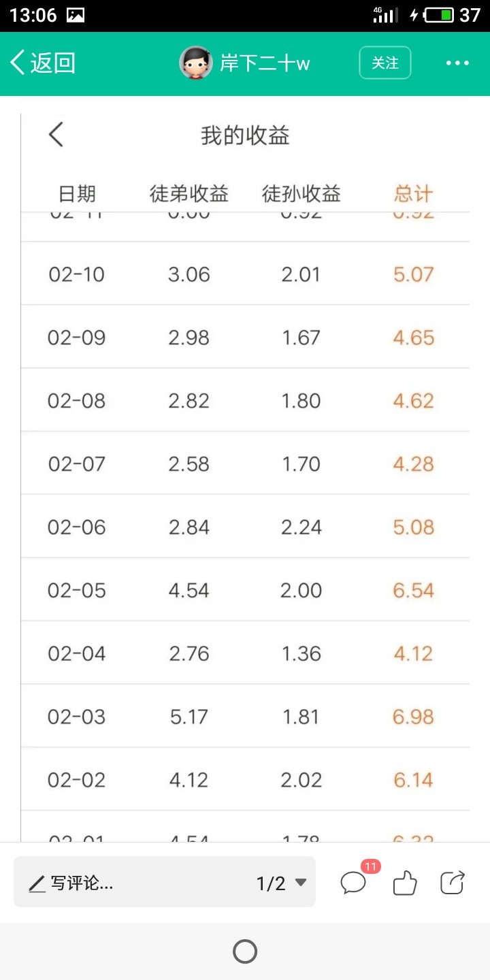This screenshot has height=980, width=490.
Task: Open the comments bubble icon
Action: [353, 883]
